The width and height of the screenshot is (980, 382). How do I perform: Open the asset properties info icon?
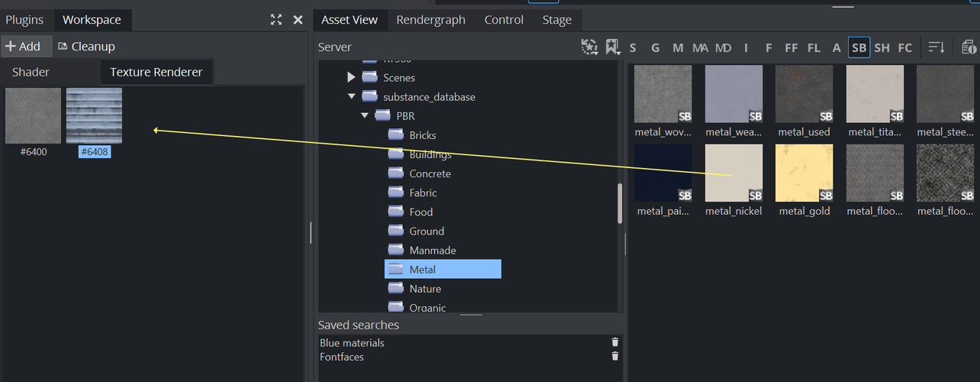(x=969, y=47)
